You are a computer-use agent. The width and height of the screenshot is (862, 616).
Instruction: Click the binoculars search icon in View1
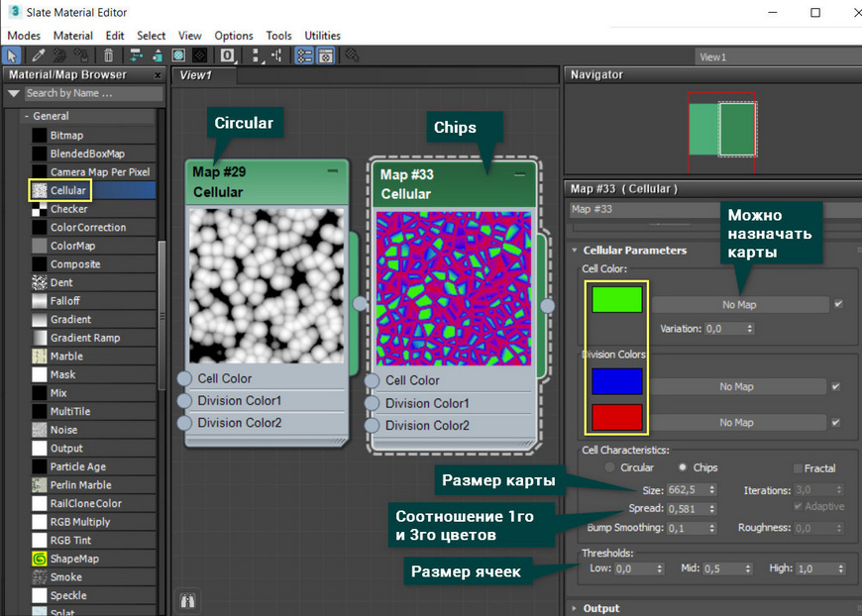point(188,601)
